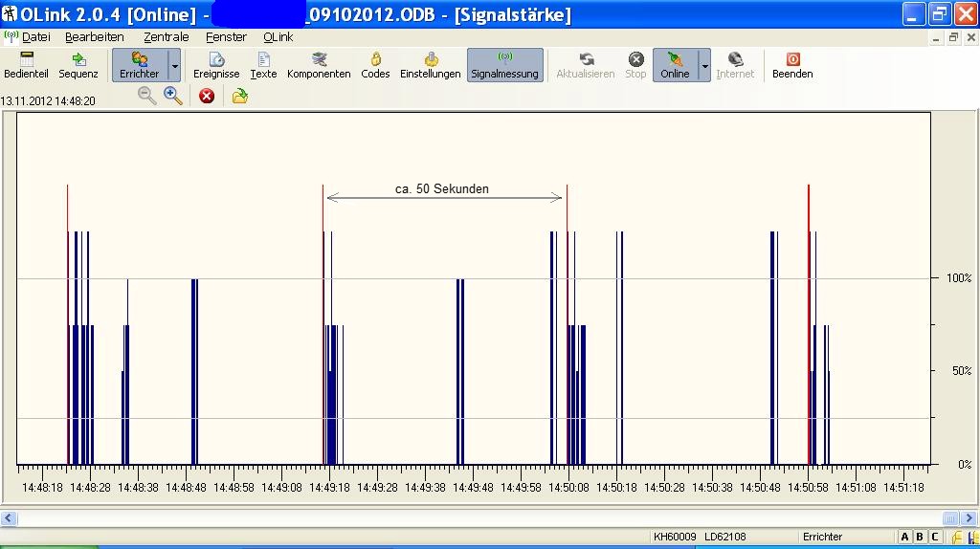Open the OLink menu
This screenshot has height=549, width=980.
point(278,37)
